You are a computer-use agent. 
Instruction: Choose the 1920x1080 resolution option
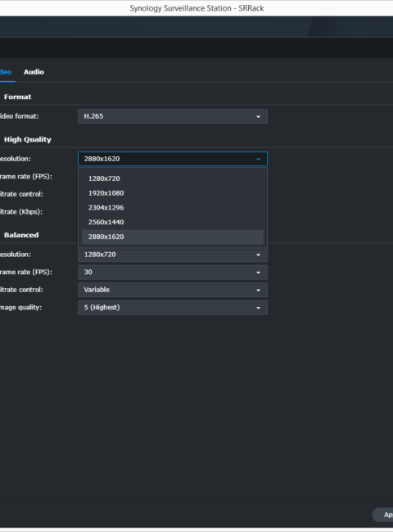pyautogui.click(x=173, y=193)
